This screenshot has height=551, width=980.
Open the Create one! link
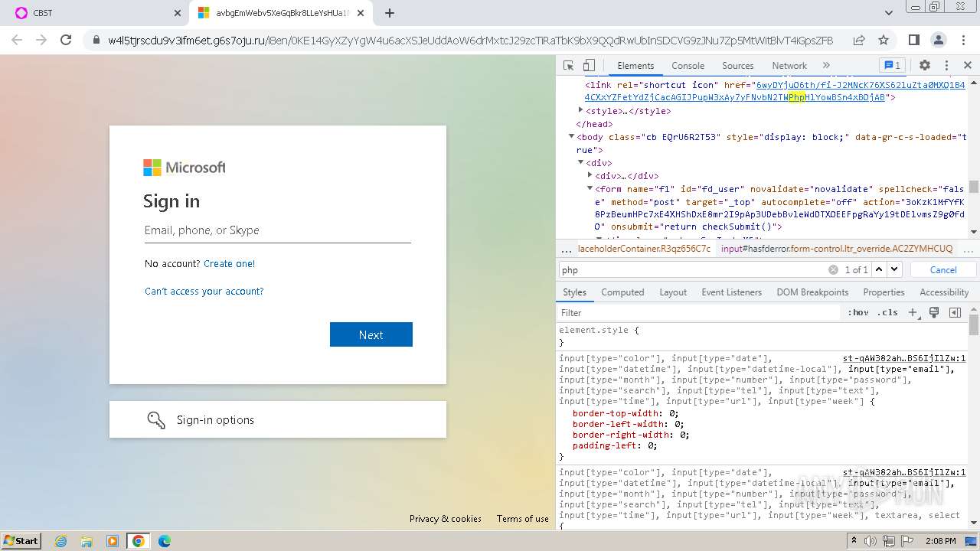coord(230,263)
